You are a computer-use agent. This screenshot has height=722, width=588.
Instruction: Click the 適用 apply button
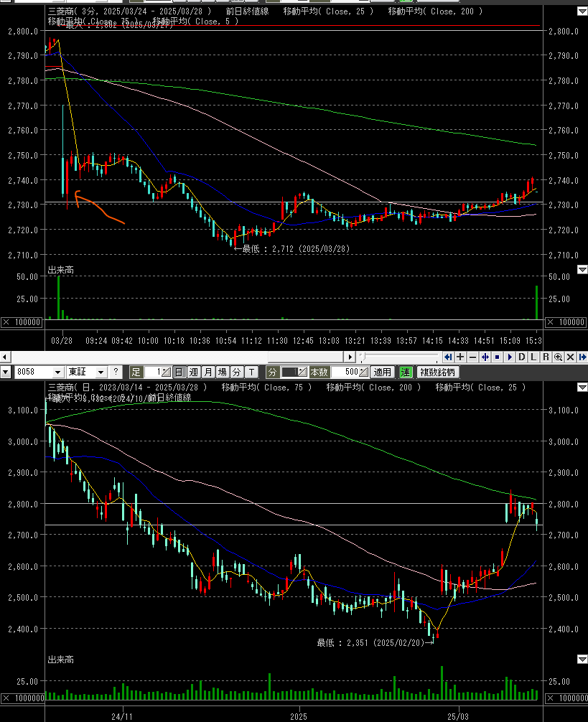[382, 372]
